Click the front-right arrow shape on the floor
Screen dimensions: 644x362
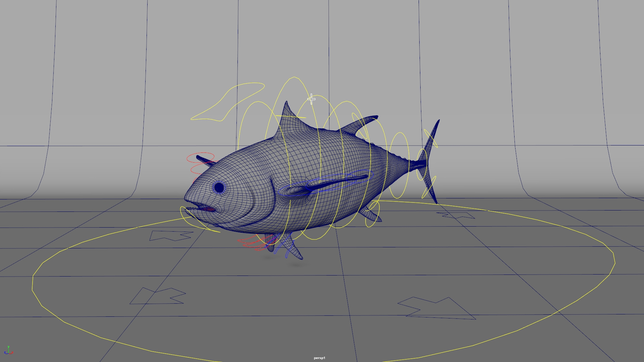[436, 308]
